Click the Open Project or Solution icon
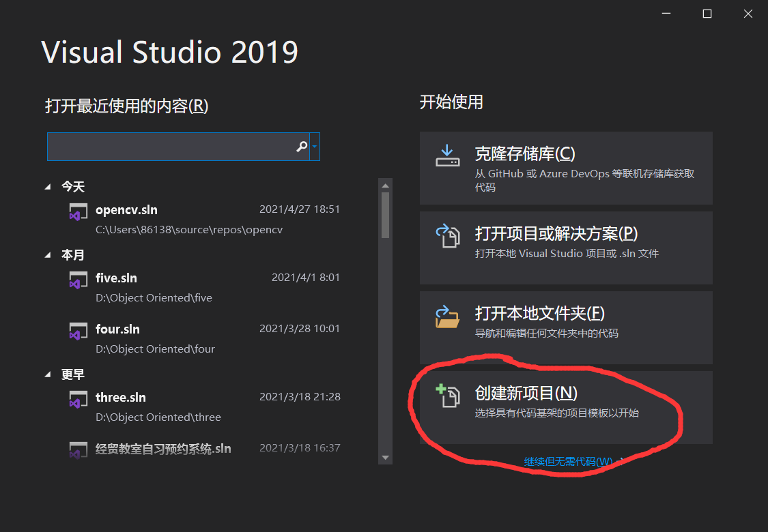Screen dimensions: 768x532 coord(447,237)
